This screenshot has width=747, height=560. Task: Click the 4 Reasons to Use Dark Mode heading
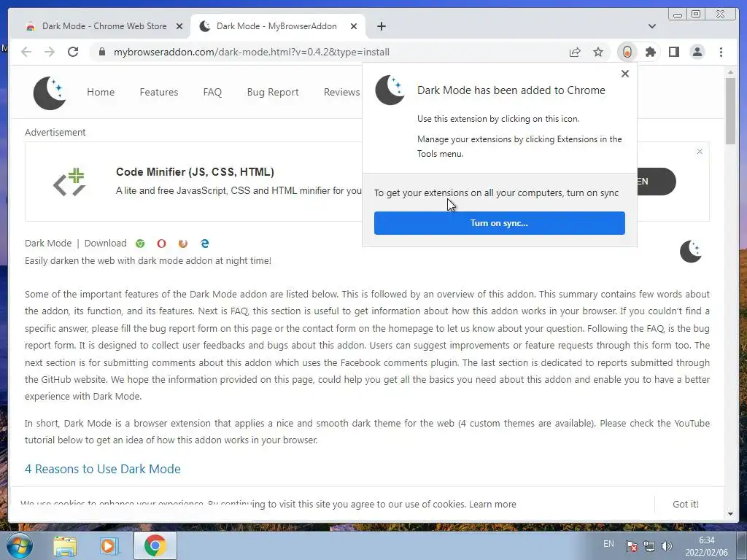(103, 469)
